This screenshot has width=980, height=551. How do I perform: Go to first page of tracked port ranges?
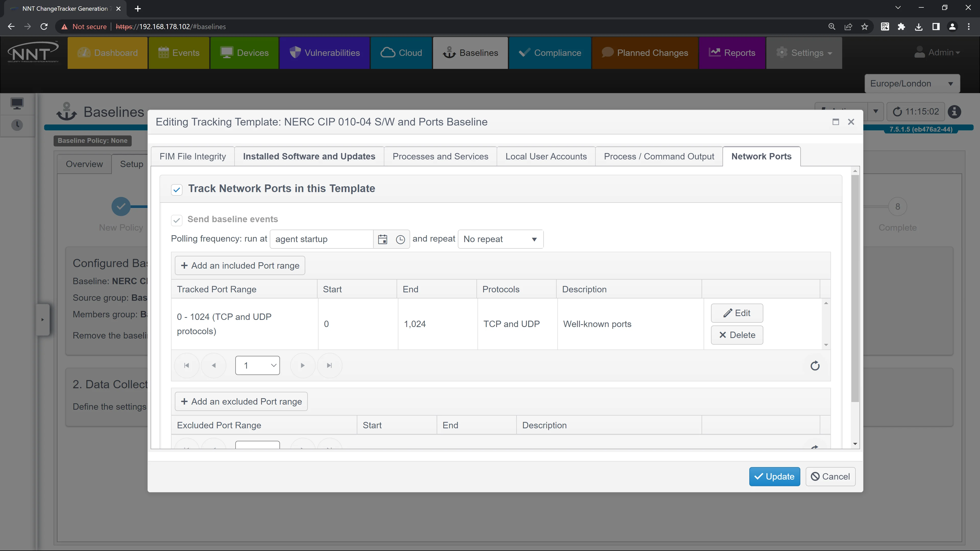tap(186, 366)
